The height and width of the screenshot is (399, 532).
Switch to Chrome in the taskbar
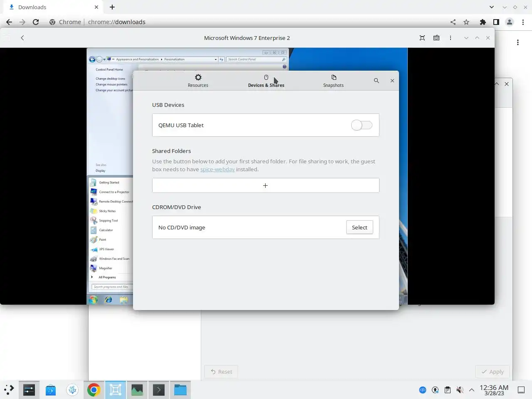(94, 390)
